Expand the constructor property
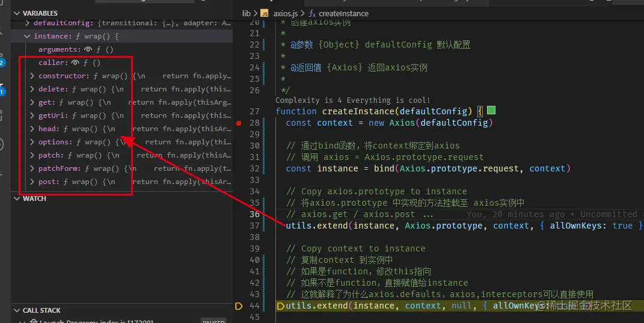The image size is (644, 323). click(x=32, y=76)
